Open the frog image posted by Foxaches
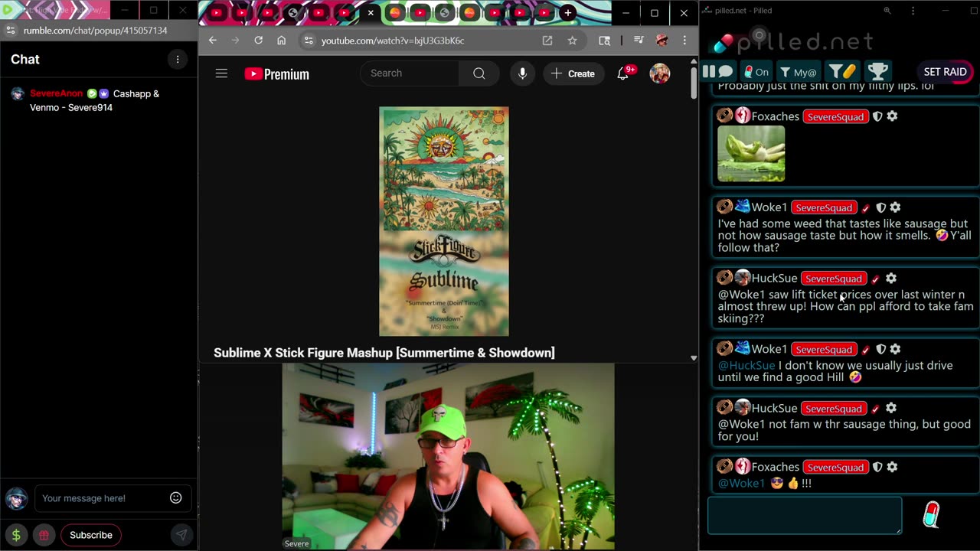The height and width of the screenshot is (551, 980). click(x=751, y=154)
